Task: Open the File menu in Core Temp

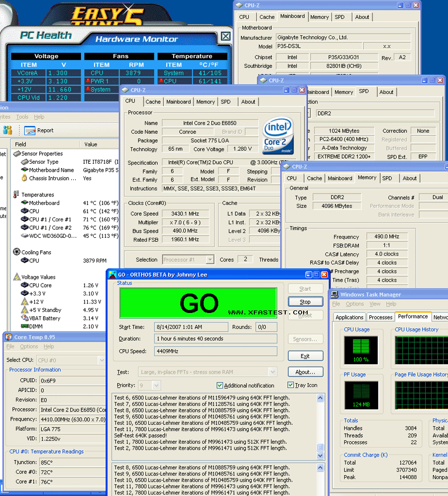Action: click(10, 346)
